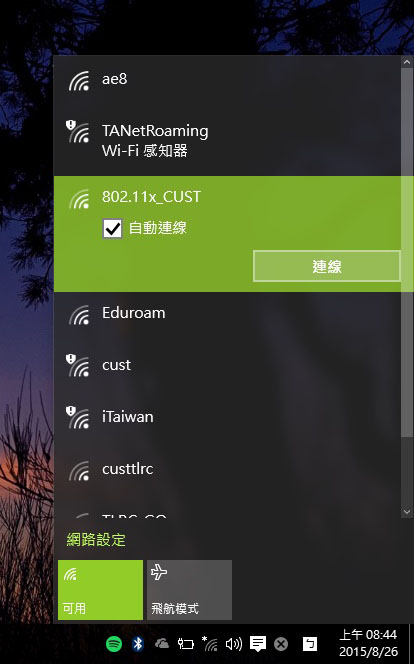This screenshot has width=414, height=664.
Task: Click the scroll up arrow of network list
Action: (407, 62)
